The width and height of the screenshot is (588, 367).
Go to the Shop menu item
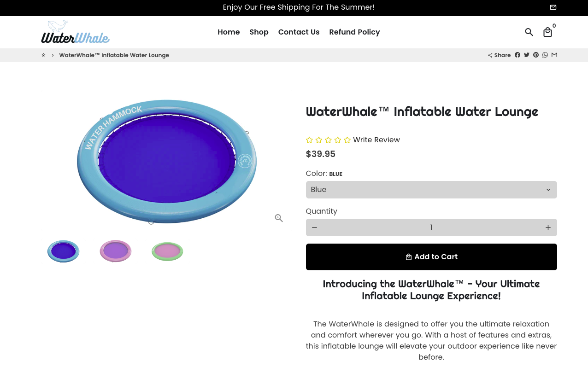click(x=259, y=32)
